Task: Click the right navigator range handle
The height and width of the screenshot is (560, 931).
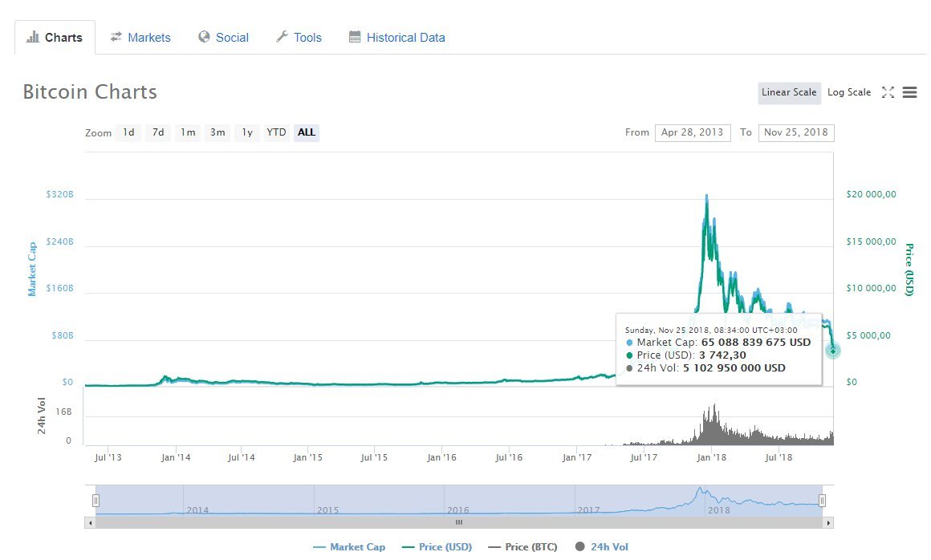Action: [x=822, y=501]
